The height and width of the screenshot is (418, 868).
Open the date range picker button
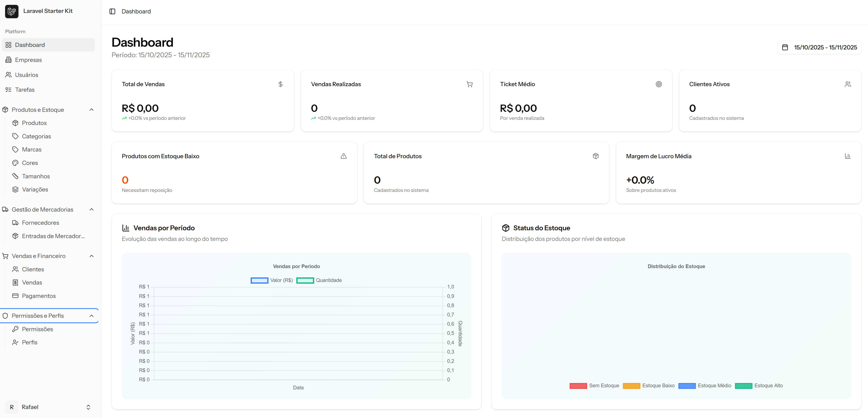(x=819, y=48)
